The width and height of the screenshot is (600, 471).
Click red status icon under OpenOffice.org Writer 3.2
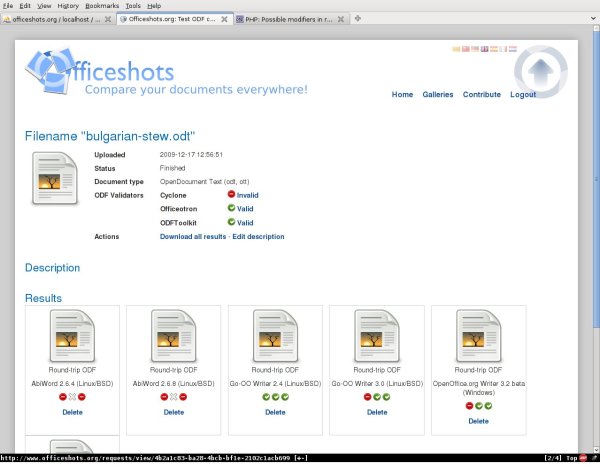469,406
